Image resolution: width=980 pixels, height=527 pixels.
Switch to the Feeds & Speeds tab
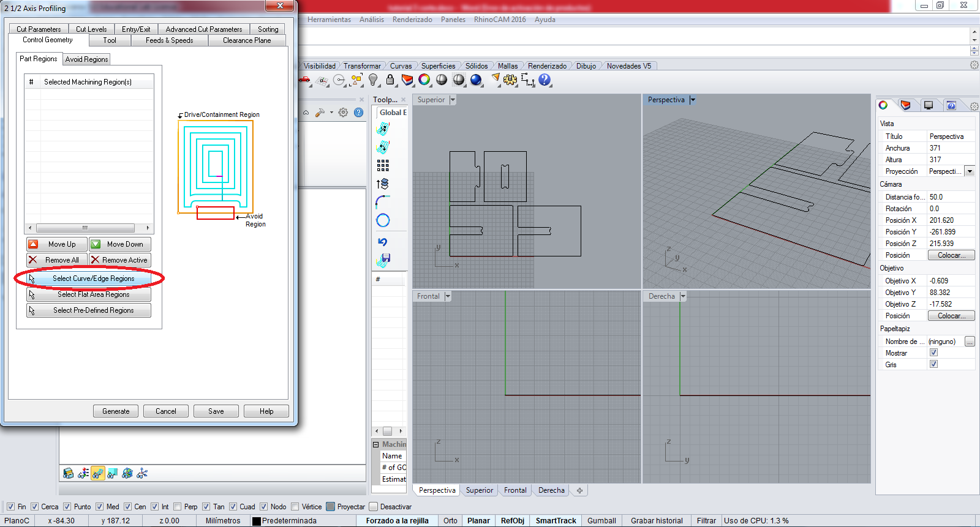169,40
